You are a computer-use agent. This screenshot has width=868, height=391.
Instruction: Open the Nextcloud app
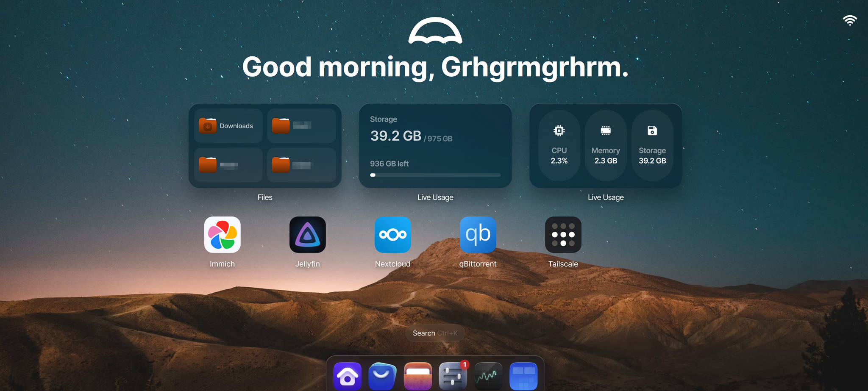pyautogui.click(x=392, y=235)
